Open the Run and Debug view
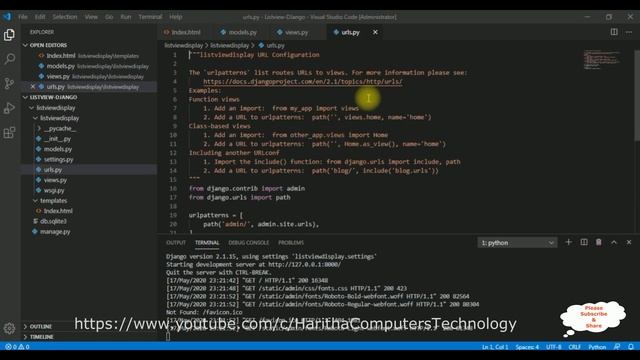 [x=9, y=108]
